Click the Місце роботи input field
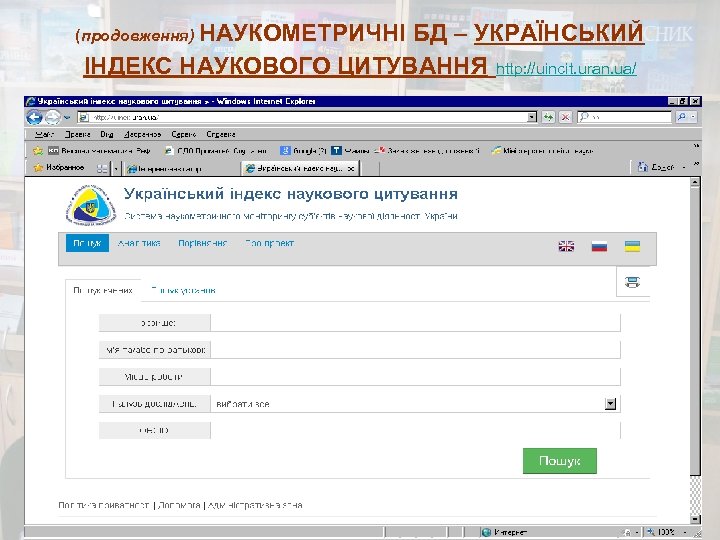 point(415,377)
